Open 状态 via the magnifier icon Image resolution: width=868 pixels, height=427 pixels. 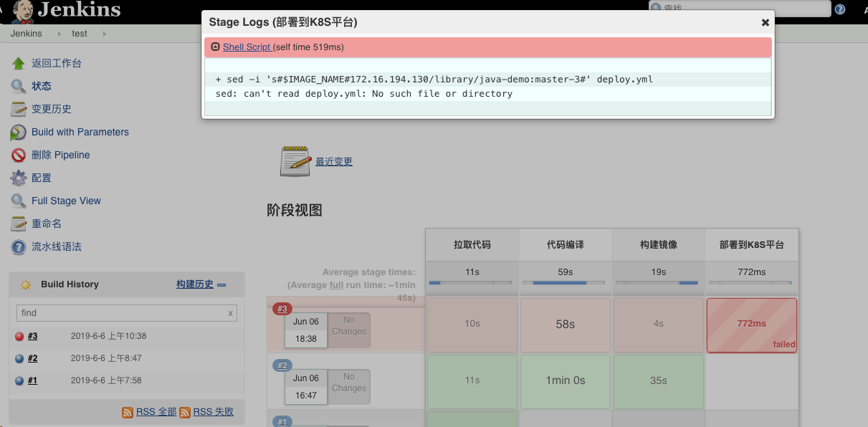pyautogui.click(x=19, y=86)
